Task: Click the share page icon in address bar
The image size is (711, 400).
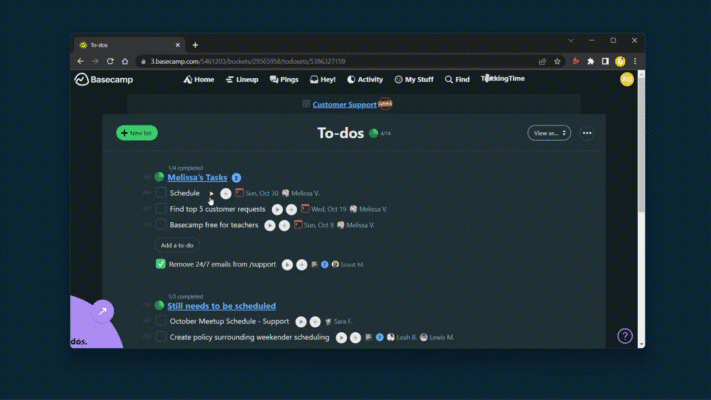Action: [x=542, y=61]
